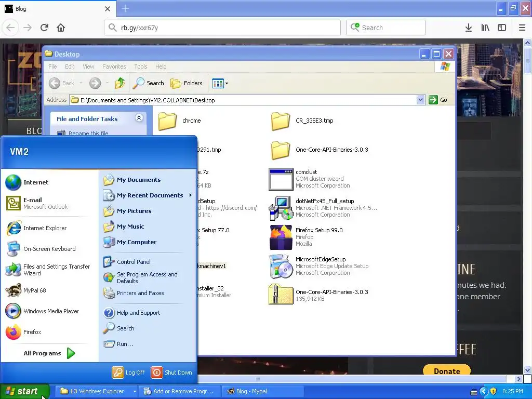Select dotNetFx45_Full_setup installer
The width and height of the screenshot is (532, 399).
tap(323, 208)
